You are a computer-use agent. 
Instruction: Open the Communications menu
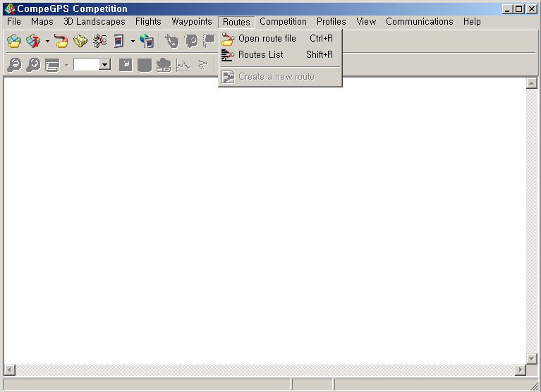(420, 22)
